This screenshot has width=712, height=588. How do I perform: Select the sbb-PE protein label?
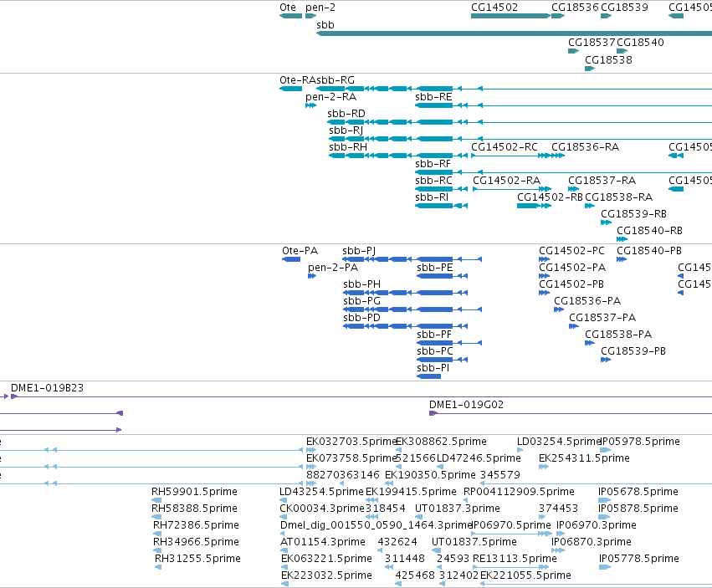pyautogui.click(x=435, y=268)
